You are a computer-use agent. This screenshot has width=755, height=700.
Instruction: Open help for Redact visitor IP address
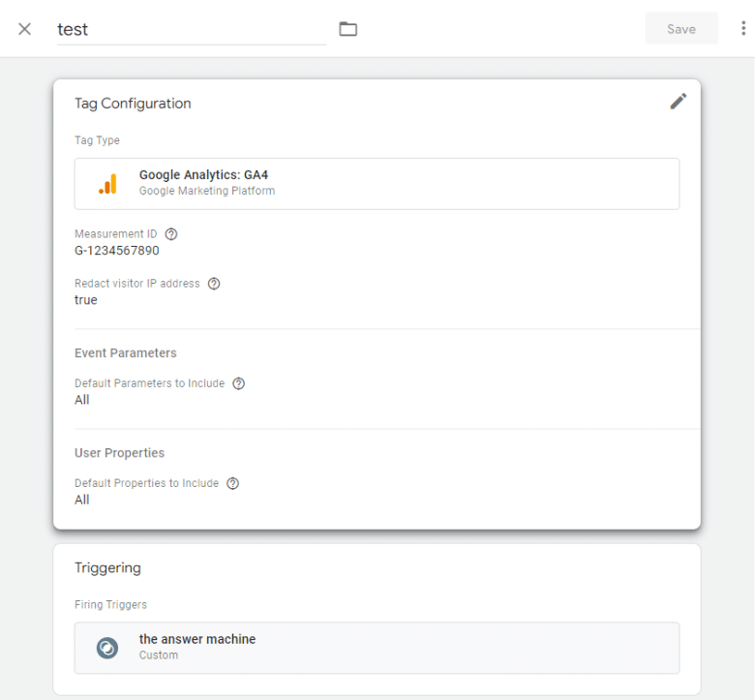[x=214, y=284]
